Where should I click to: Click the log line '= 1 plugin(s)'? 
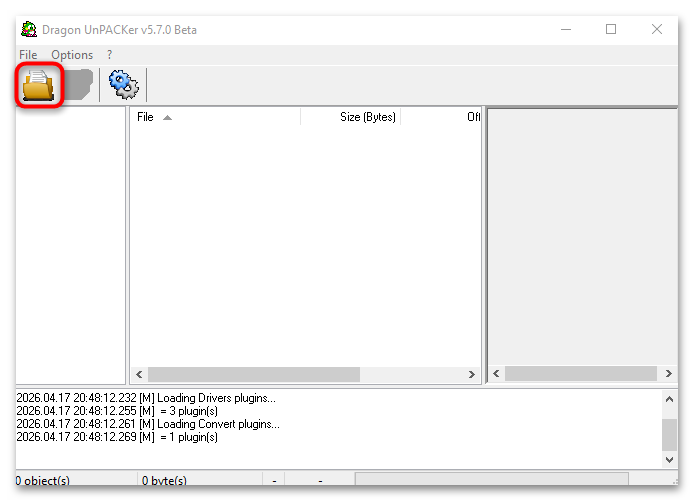(117, 437)
